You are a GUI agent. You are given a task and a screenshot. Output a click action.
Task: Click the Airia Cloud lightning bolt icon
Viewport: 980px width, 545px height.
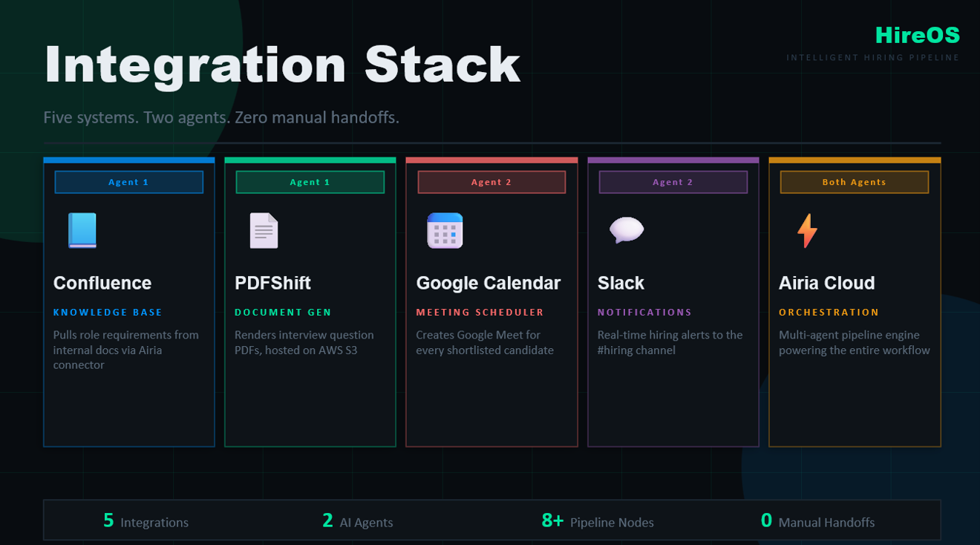[x=807, y=230]
